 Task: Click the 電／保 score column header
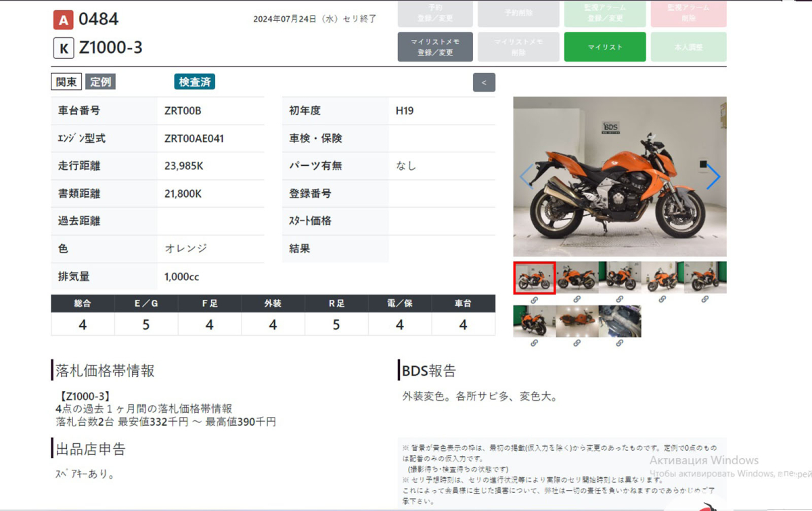coord(400,303)
